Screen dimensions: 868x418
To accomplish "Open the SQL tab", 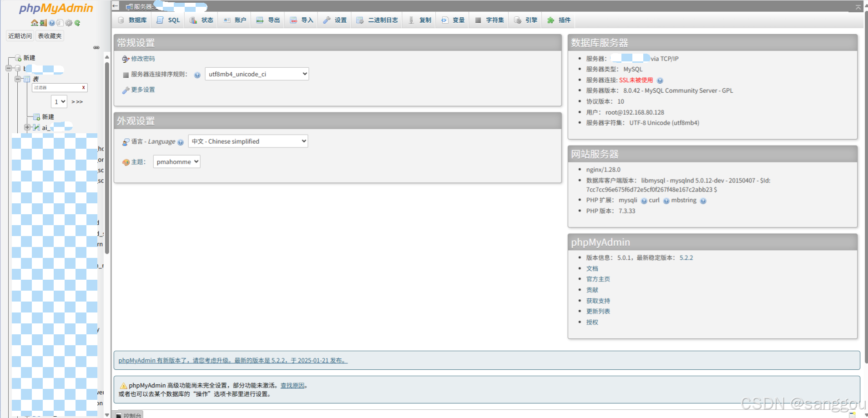I will [168, 20].
